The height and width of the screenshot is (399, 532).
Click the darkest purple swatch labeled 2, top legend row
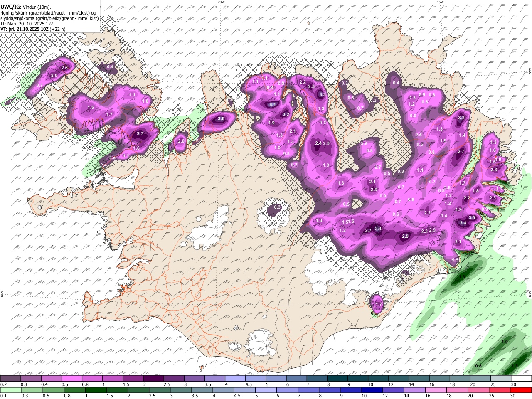click(x=153, y=379)
